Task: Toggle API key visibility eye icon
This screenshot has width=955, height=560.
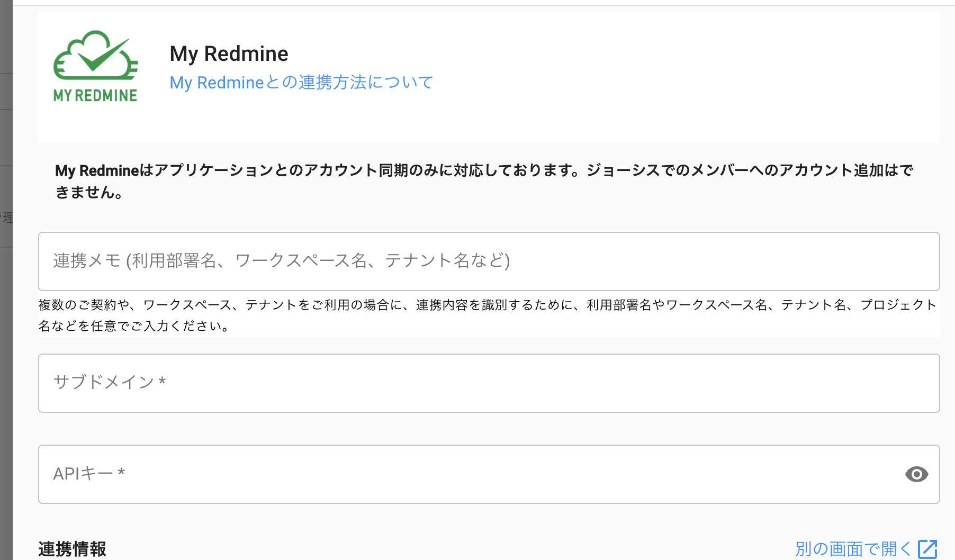Action: tap(916, 474)
